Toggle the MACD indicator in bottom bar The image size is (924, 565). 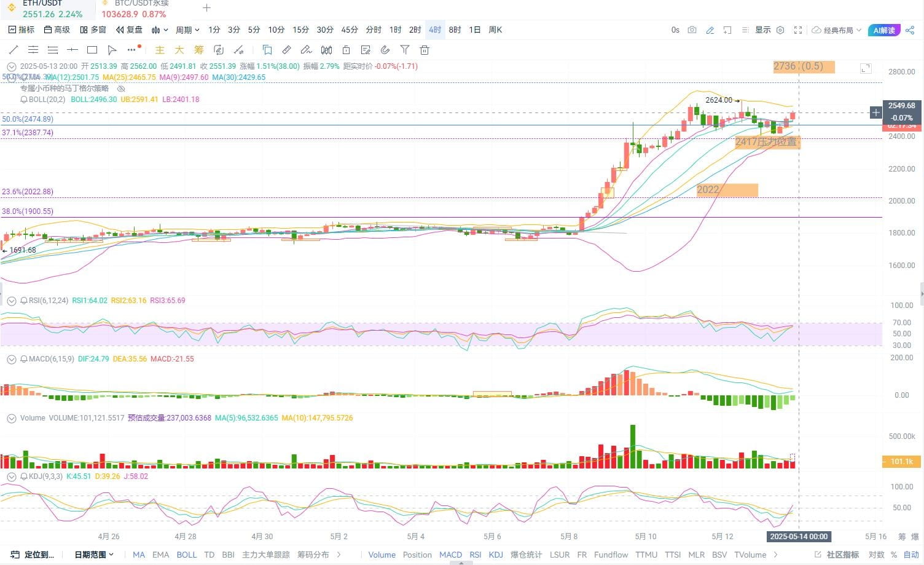coord(450,555)
